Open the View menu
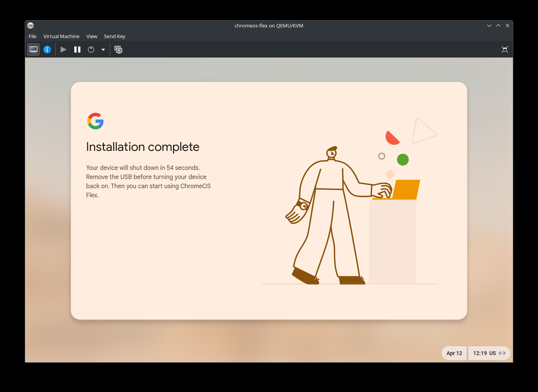538x392 pixels. [x=92, y=36]
